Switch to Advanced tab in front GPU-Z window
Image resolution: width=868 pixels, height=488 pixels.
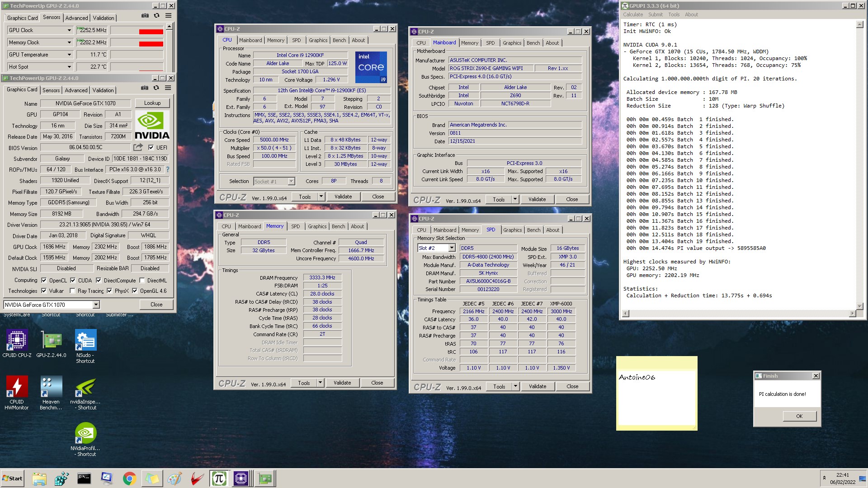76,90
